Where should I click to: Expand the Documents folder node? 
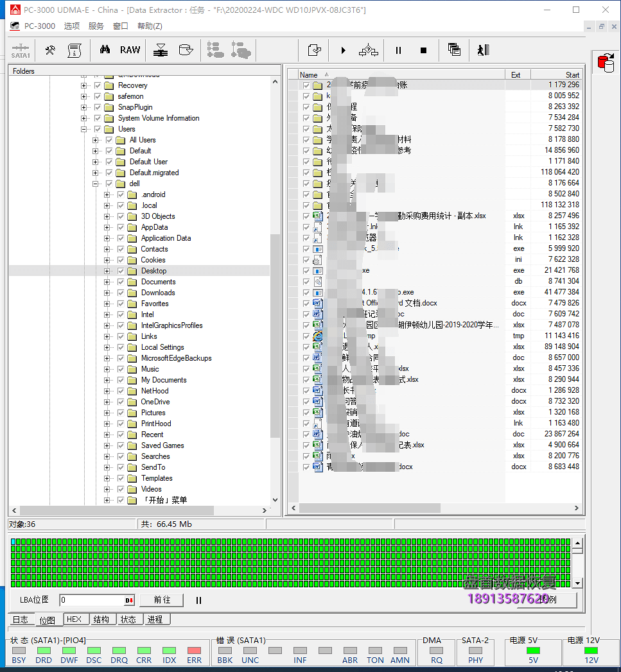pos(107,282)
